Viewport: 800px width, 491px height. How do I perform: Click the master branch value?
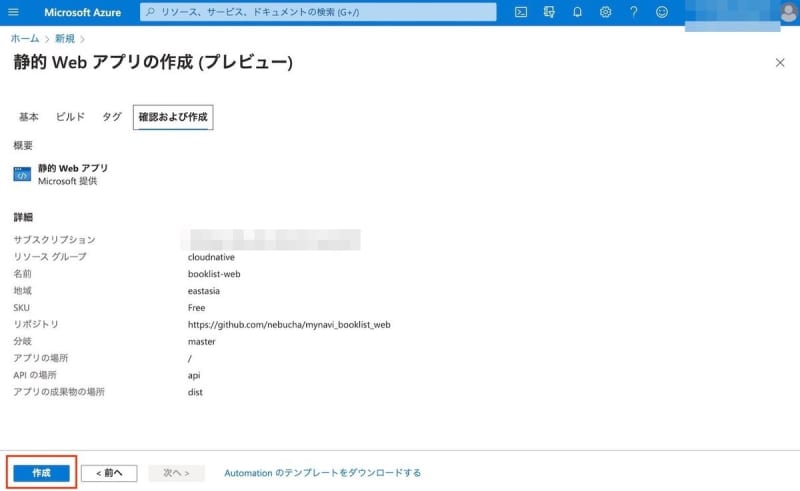[x=202, y=341]
